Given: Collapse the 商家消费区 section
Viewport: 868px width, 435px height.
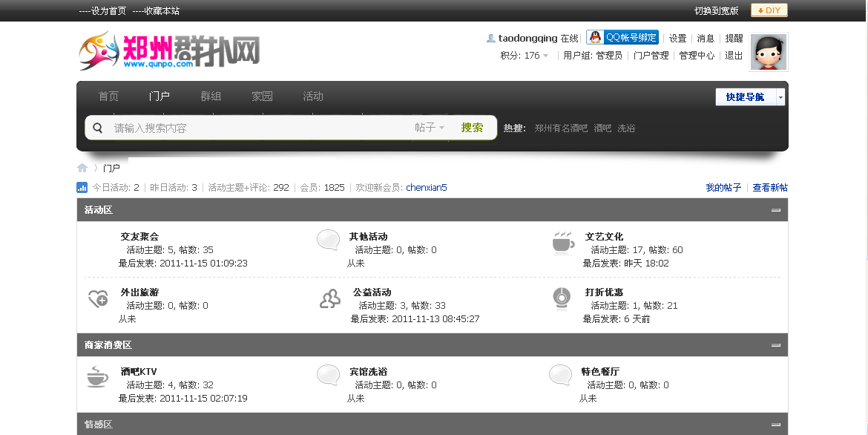Looking at the screenshot, I should [x=776, y=344].
